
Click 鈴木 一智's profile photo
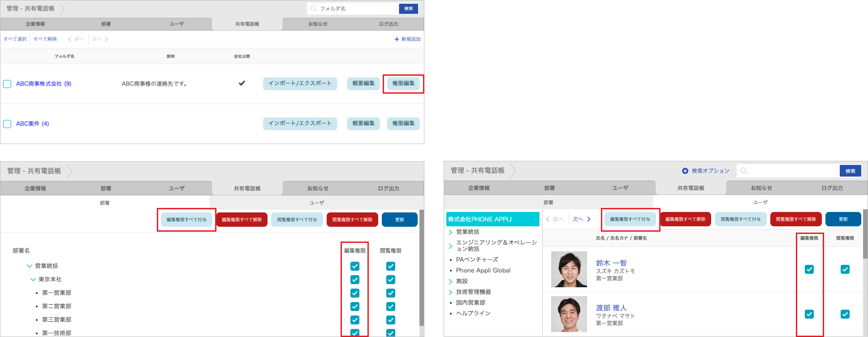(569, 269)
